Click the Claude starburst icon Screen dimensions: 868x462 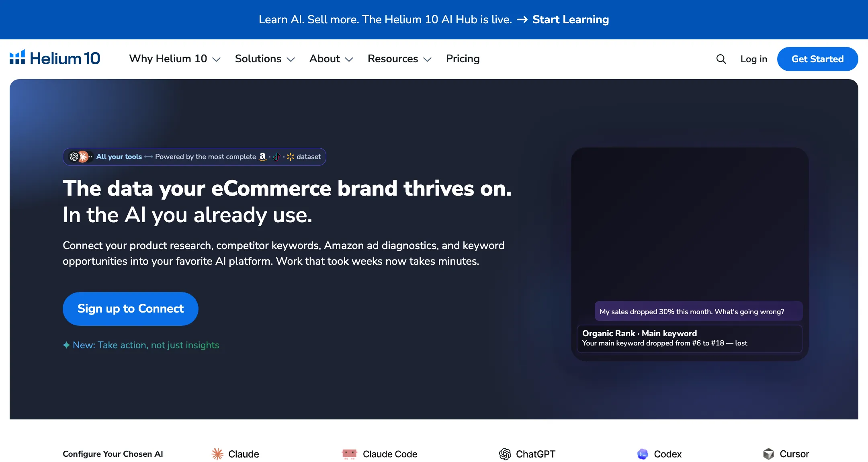pyautogui.click(x=217, y=454)
